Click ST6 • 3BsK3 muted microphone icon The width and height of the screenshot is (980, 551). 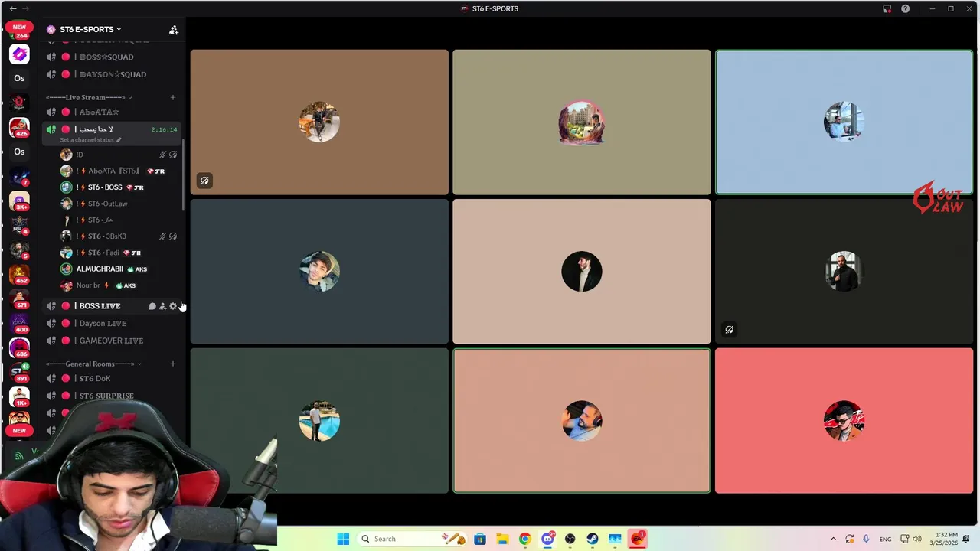click(162, 236)
